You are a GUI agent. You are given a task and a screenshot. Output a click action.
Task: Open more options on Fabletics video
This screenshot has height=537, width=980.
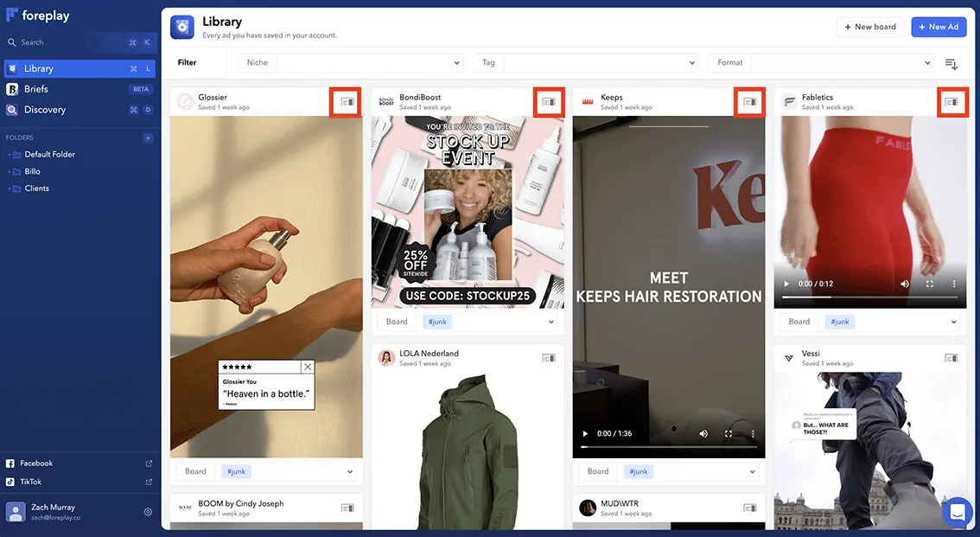[954, 284]
